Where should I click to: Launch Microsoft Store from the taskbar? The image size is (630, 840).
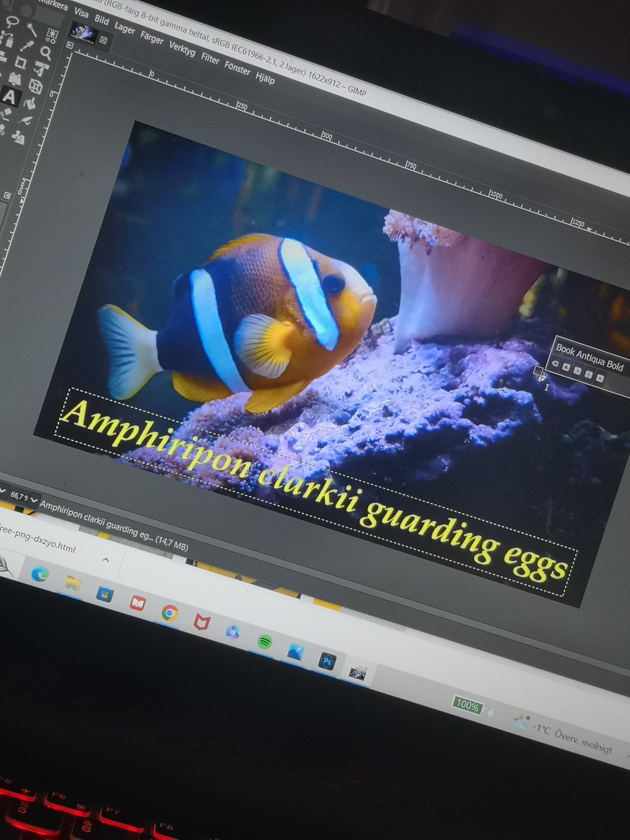click(x=105, y=594)
